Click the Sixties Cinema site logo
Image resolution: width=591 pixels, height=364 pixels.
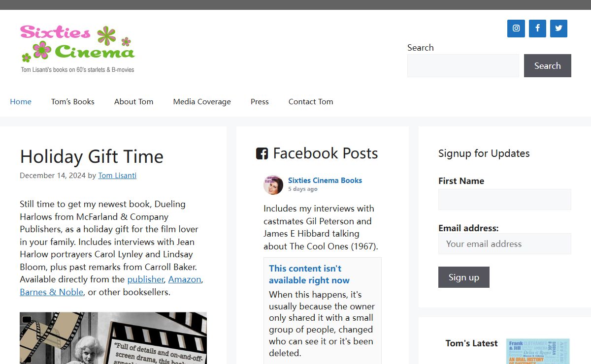(77, 49)
